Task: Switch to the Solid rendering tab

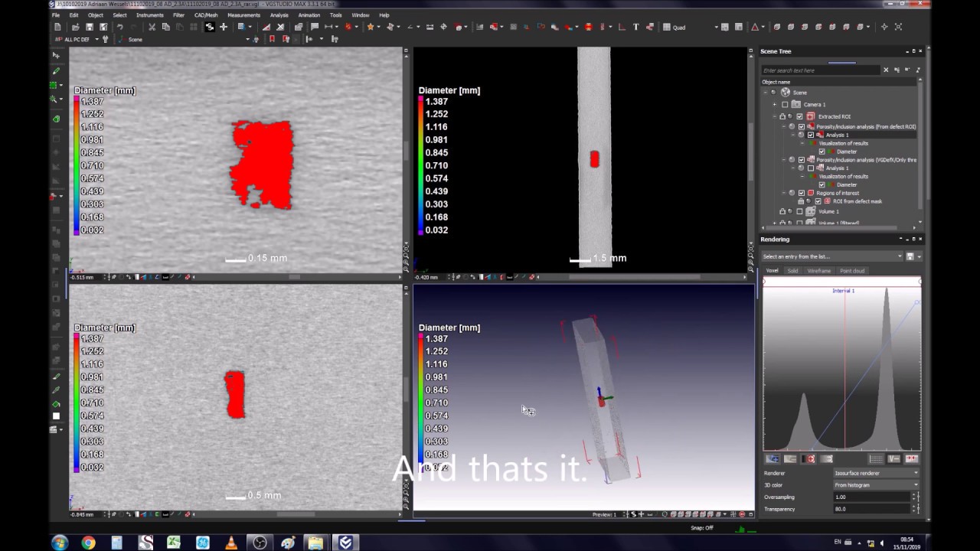Action: click(792, 271)
